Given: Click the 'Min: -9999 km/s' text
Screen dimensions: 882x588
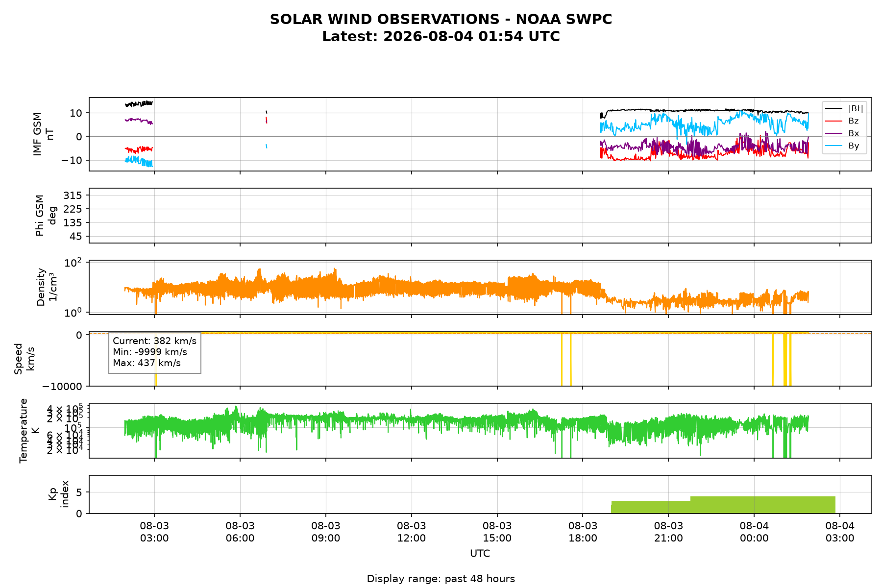Looking at the screenshot, I should [150, 352].
